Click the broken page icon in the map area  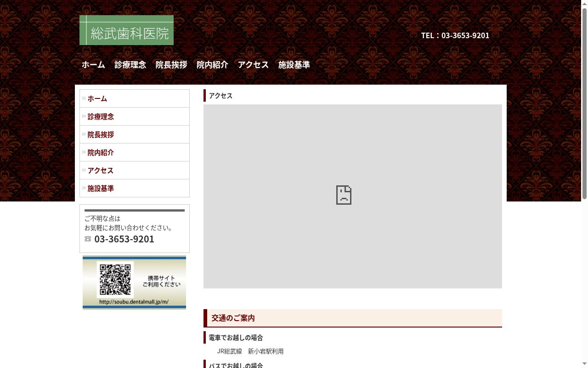pyautogui.click(x=344, y=195)
